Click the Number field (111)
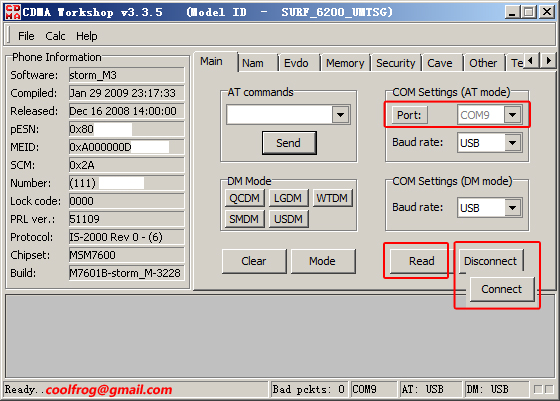Viewport: 560px width, 401px height. point(127,183)
